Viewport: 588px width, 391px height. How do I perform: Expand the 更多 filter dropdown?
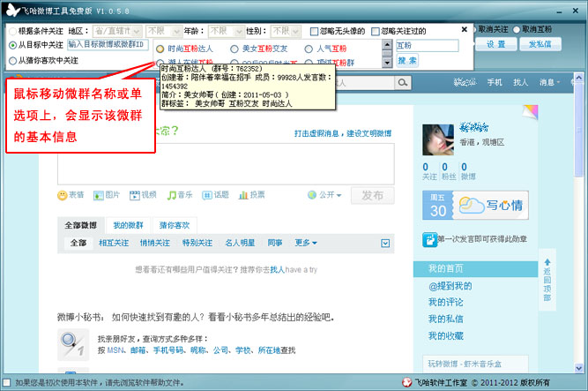pyautogui.click(x=306, y=243)
